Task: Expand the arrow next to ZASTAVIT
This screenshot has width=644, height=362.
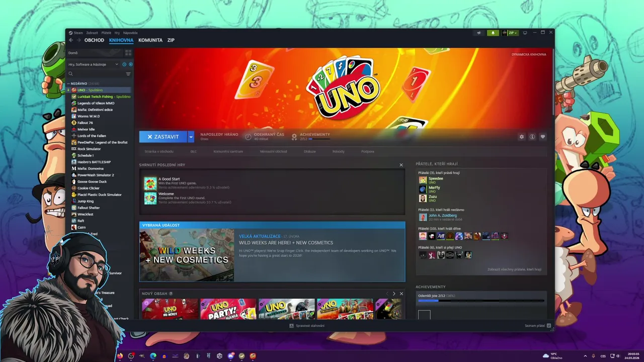Action: coord(191,137)
